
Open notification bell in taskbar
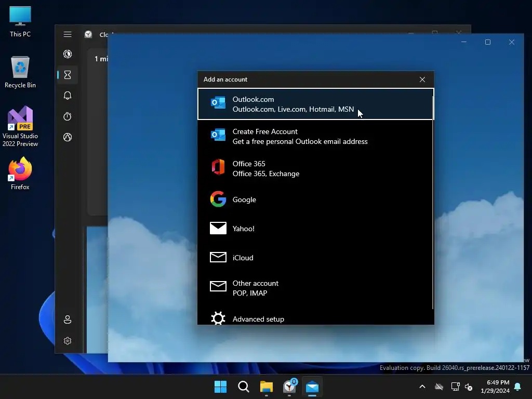(518, 387)
